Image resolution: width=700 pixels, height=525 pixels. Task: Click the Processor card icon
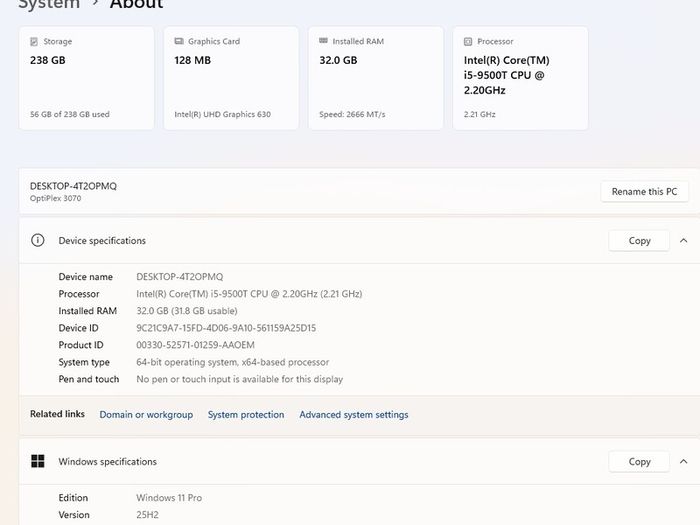468,42
